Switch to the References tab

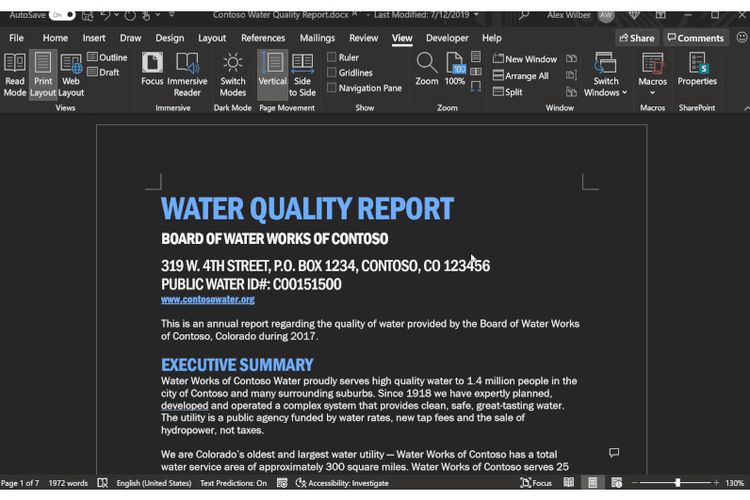pyautogui.click(x=263, y=38)
